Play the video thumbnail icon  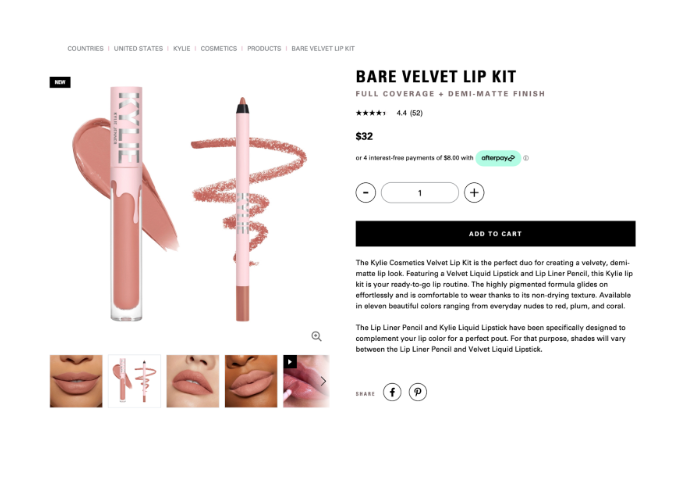[x=290, y=362]
